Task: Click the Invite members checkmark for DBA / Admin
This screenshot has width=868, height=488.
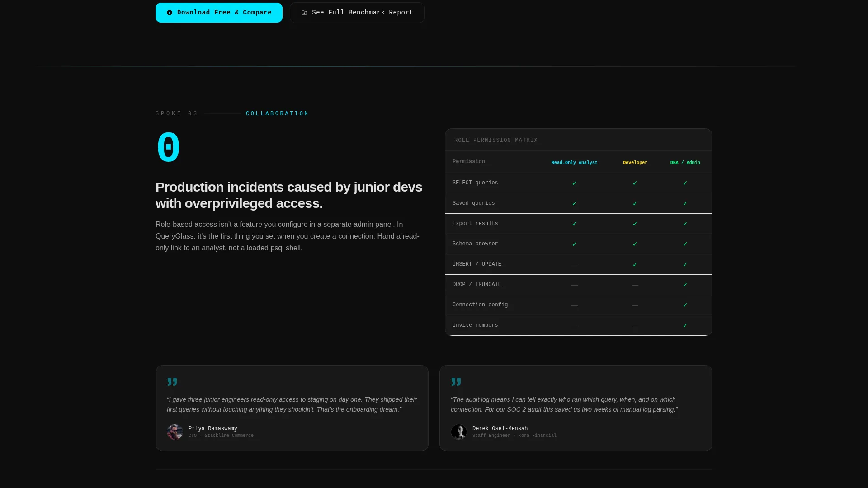Action: coord(685,325)
